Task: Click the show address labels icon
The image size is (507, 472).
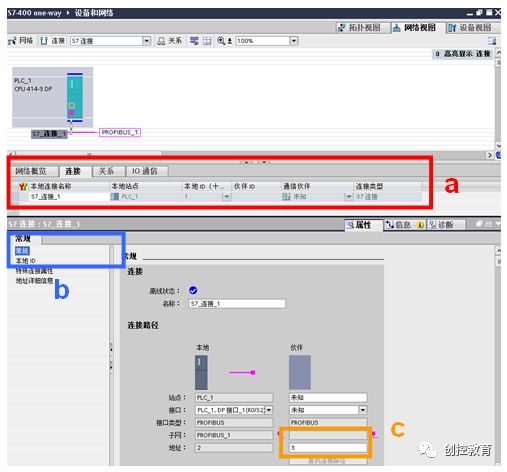Action: click(194, 41)
